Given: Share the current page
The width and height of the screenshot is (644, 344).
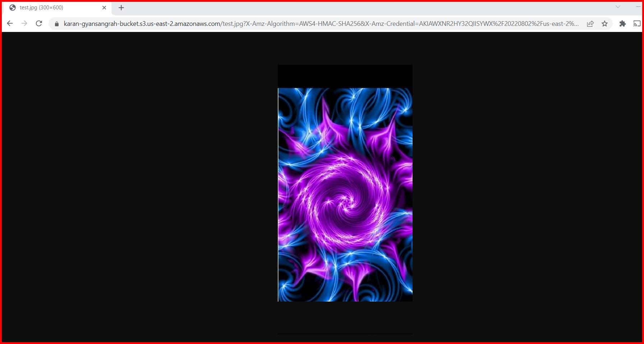Looking at the screenshot, I should pyautogui.click(x=590, y=24).
